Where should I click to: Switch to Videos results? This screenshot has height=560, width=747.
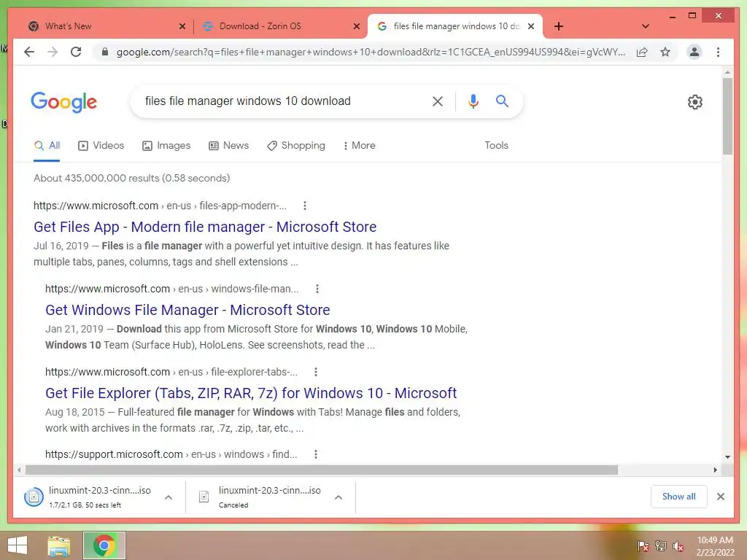[101, 145]
